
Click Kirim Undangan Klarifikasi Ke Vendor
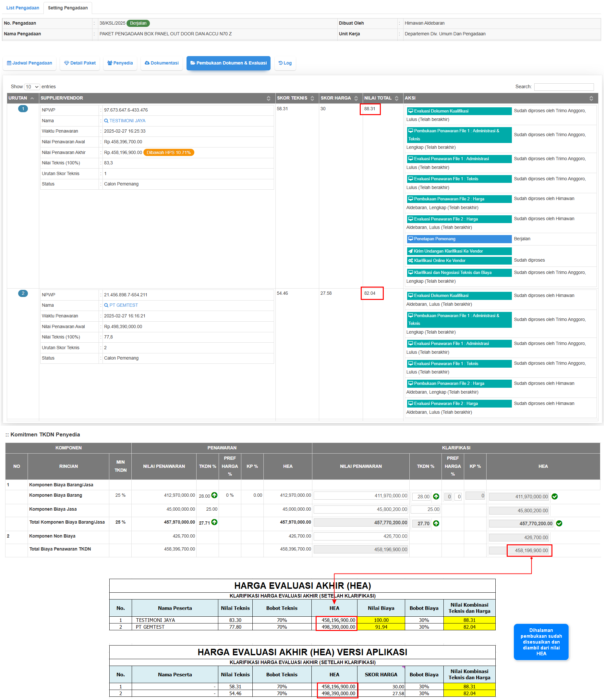pos(459,251)
